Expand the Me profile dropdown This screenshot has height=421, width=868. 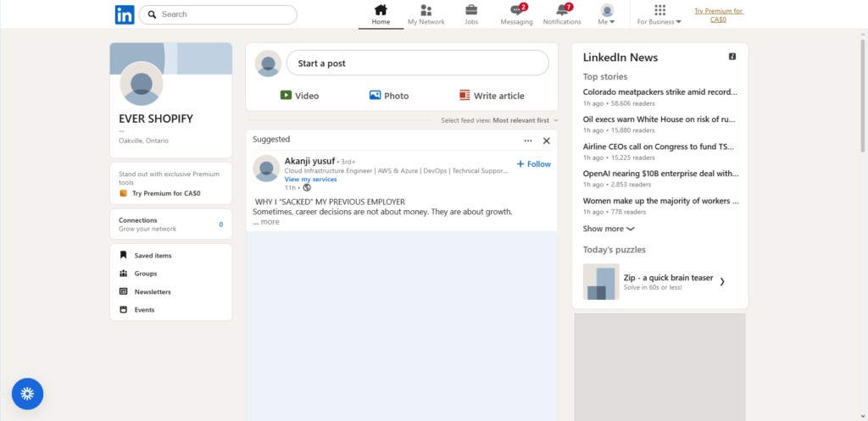[x=607, y=14]
